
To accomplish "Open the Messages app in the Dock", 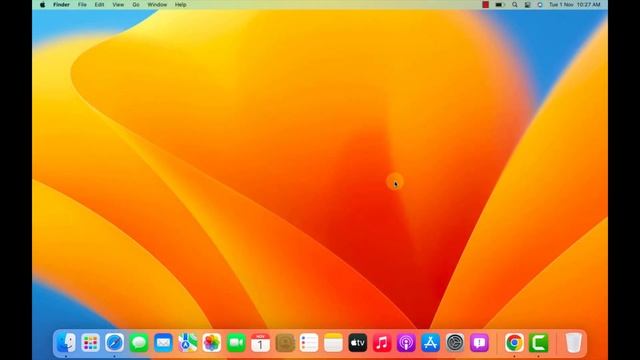I will (x=139, y=342).
